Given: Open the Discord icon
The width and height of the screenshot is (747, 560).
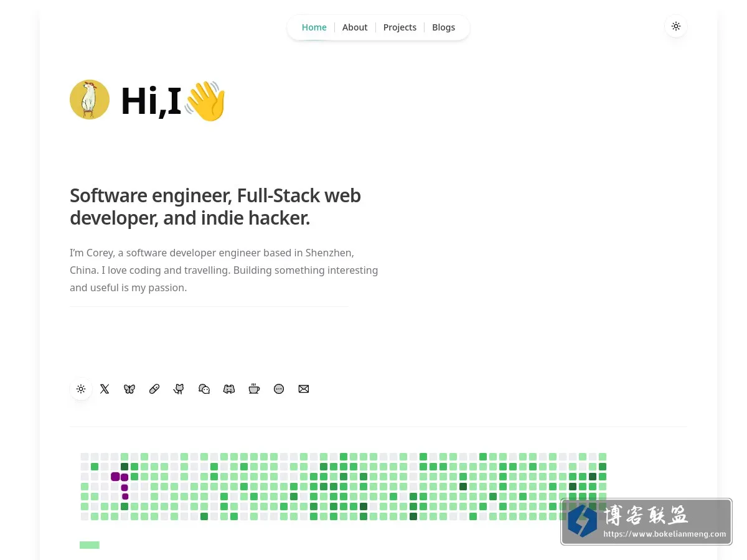Looking at the screenshot, I should click(229, 389).
